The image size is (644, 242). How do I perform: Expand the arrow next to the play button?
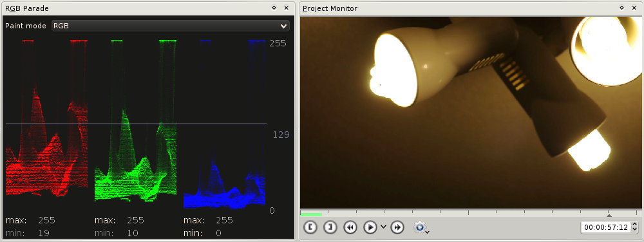[384, 227]
